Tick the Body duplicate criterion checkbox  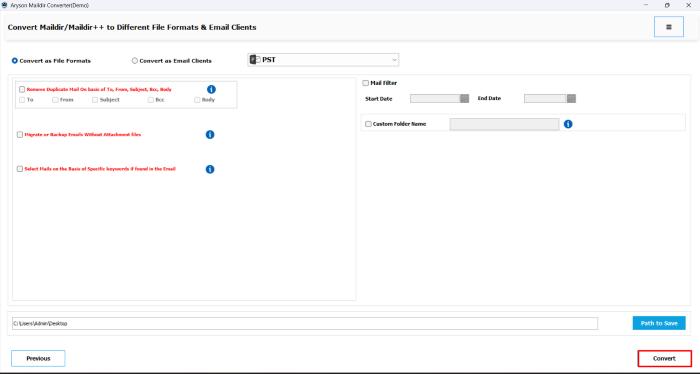(197, 100)
